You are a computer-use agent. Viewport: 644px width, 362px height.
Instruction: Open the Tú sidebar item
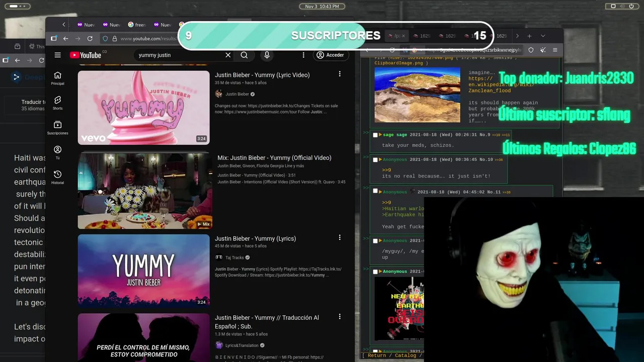pyautogui.click(x=58, y=152)
